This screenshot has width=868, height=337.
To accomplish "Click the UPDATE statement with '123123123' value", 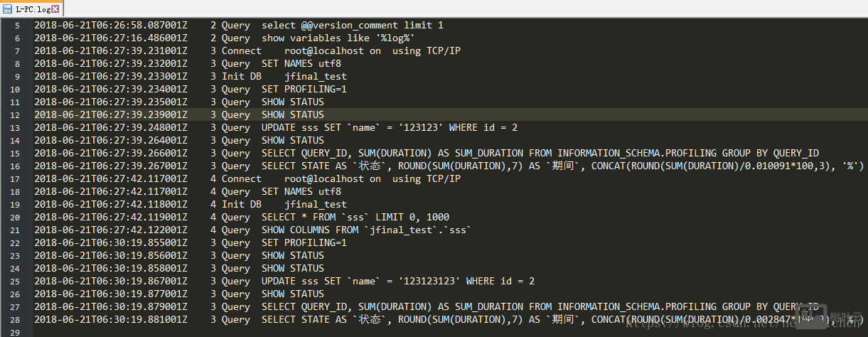I will pos(397,282).
